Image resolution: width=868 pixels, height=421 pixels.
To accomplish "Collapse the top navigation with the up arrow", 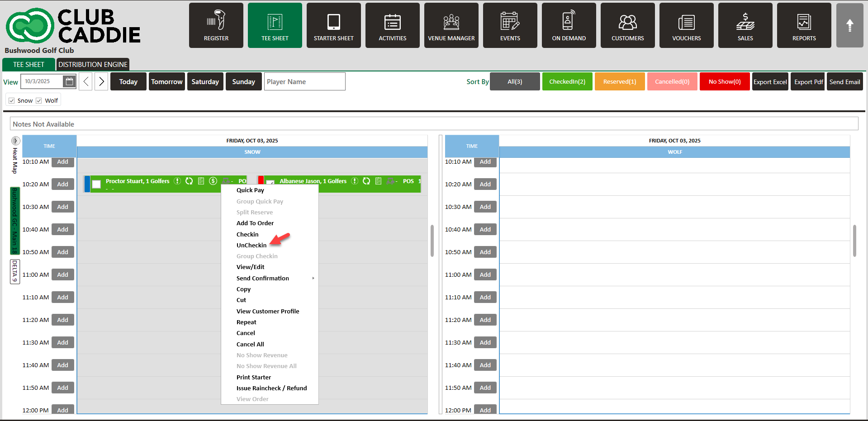I will (x=849, y=25).
